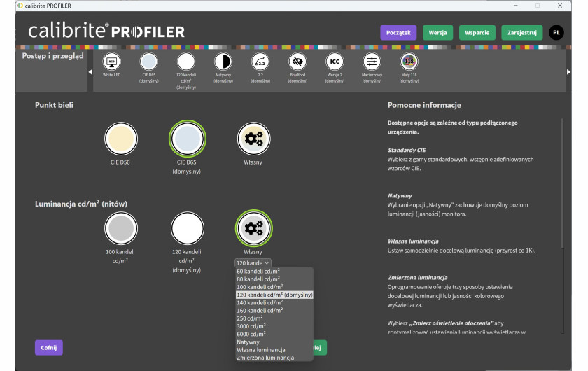
Task: Select the CIE D50 white point
Action: point(120,139)
